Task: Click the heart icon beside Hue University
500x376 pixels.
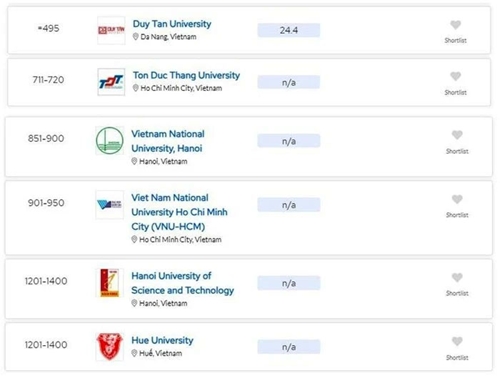Action: (457, 341)
